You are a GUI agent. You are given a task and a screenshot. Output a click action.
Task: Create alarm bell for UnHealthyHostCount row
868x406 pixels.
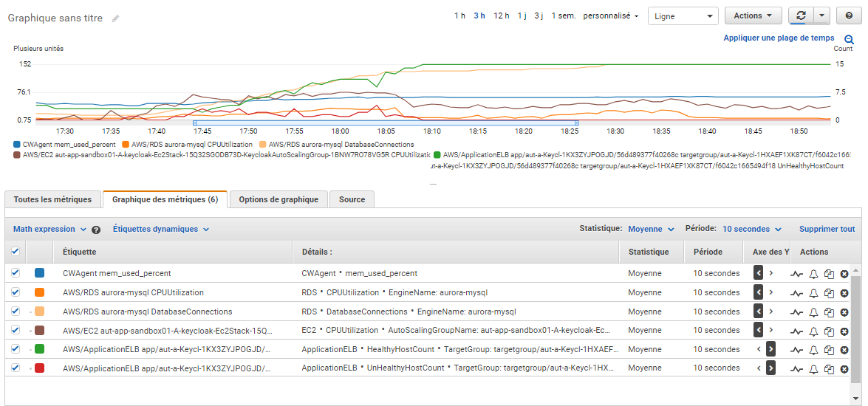point(813,369)
